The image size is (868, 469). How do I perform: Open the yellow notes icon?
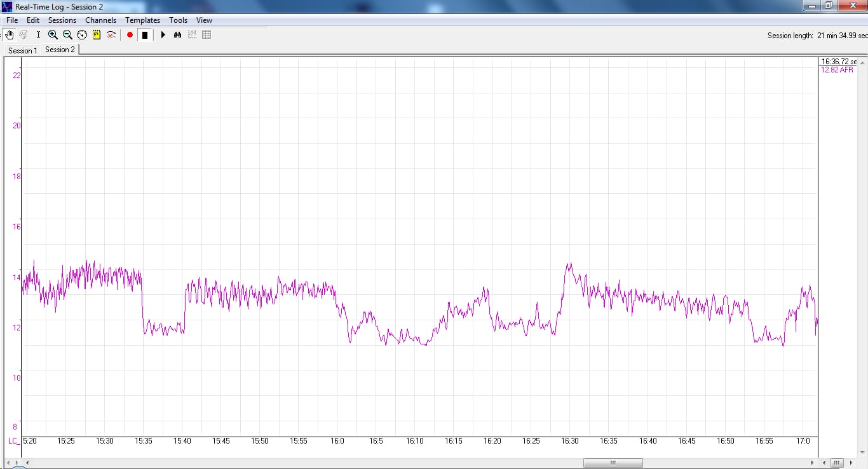click(x=97, y=35)
